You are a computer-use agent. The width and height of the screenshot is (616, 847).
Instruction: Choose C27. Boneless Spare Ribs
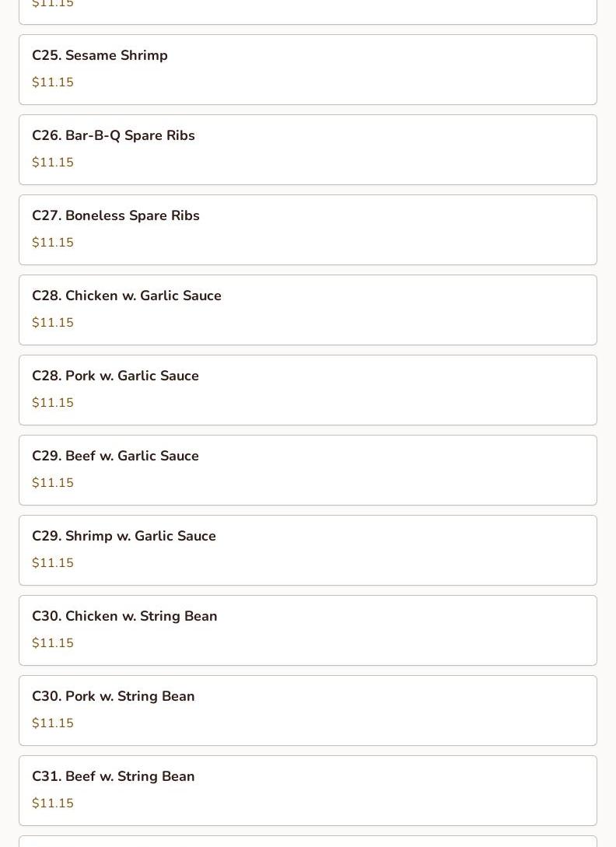pyautogui.click(x=116, y=216)
